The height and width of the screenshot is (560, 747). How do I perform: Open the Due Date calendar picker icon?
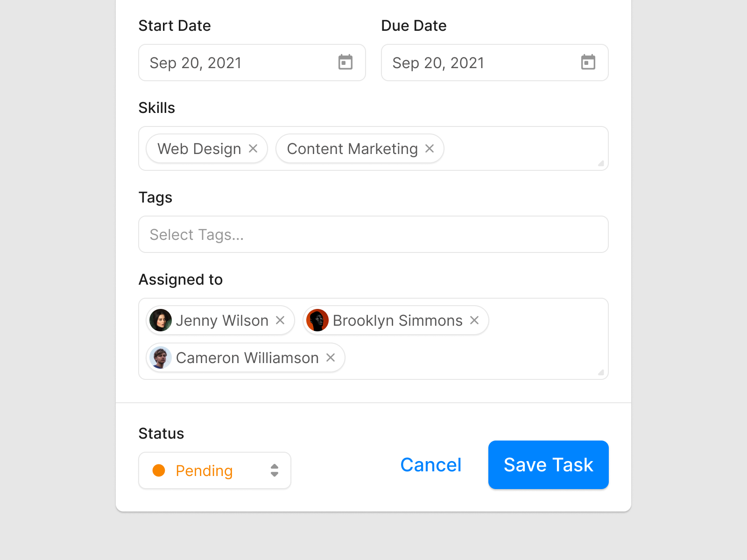tap(588, 62)
